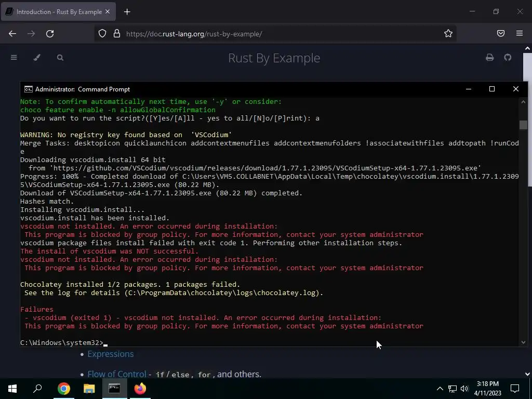Open the Firefox application hamburger menu

pyautogui.click(x=520, y=33)
